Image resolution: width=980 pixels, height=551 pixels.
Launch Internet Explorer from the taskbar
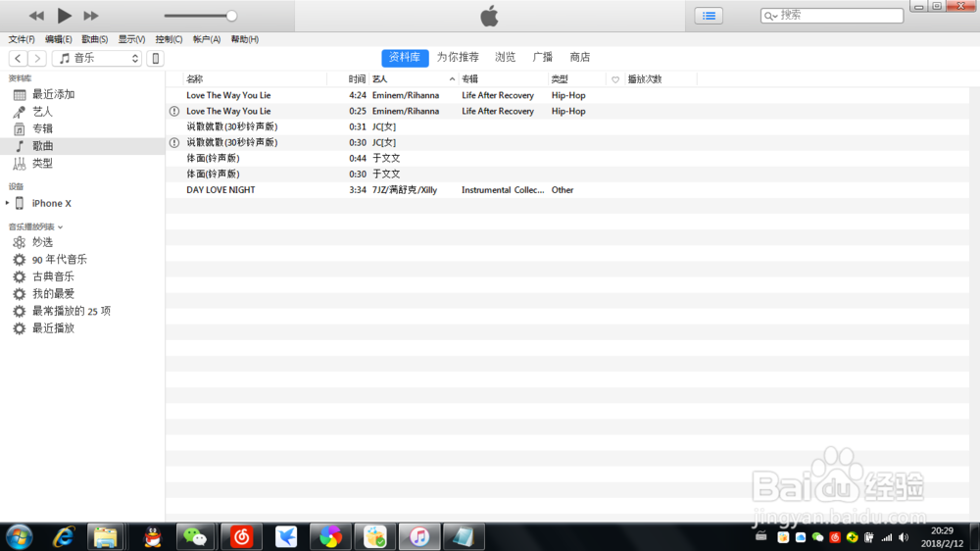(63, 537)
